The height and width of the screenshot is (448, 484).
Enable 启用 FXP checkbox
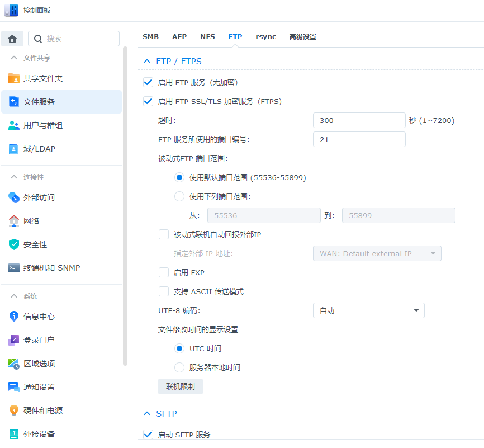click(164, 272)
